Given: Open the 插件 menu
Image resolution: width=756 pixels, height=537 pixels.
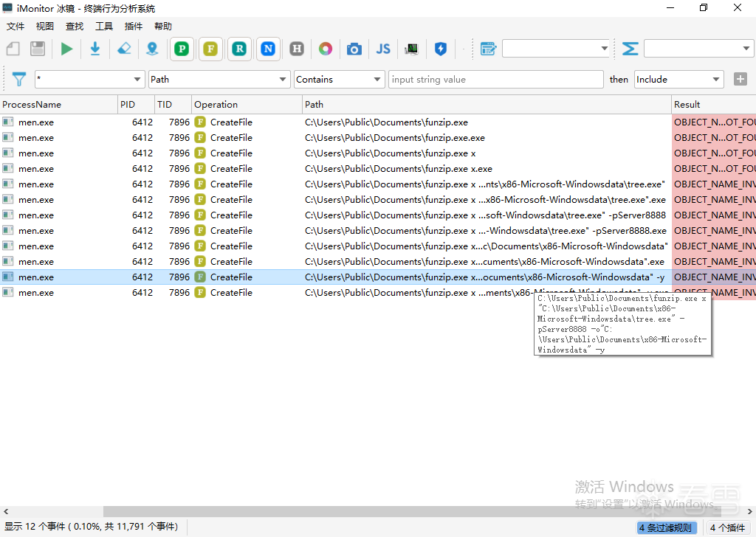Looking at the screenshot, I should click(x=133, y=26).
